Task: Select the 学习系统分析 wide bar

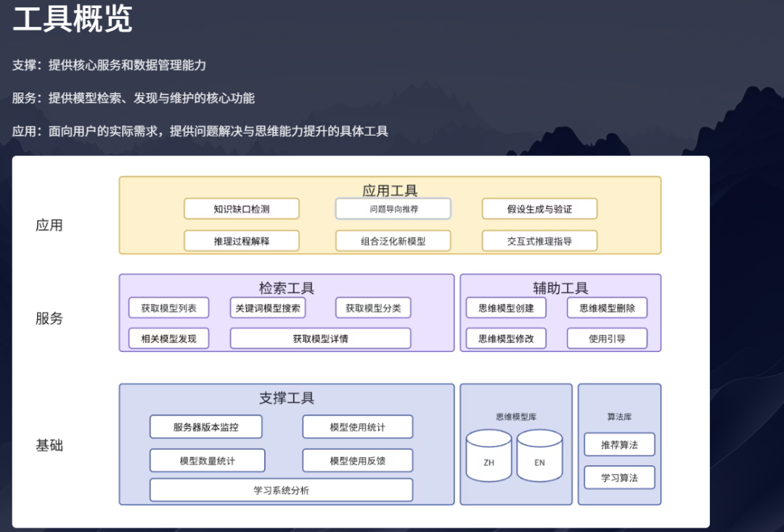Action: [281, 490]
